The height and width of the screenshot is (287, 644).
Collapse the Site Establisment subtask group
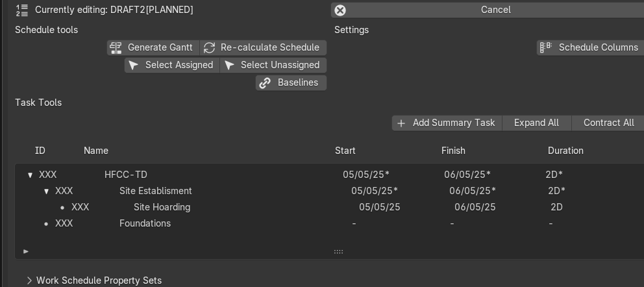[46, 192]
